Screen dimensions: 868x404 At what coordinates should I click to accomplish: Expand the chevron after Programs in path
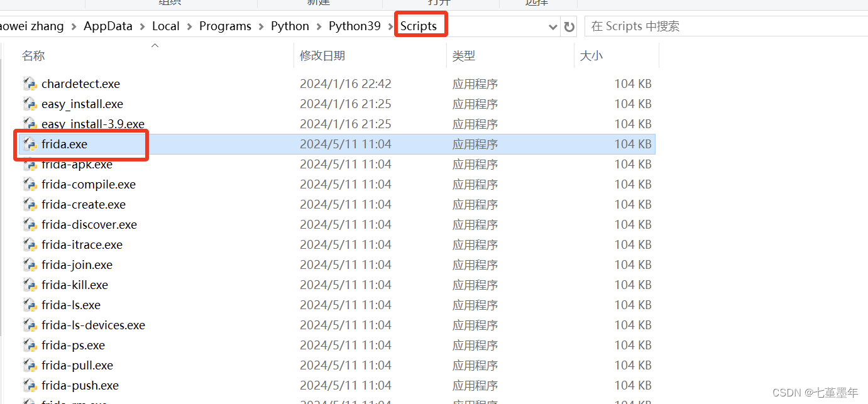click(x=261, y=26)
